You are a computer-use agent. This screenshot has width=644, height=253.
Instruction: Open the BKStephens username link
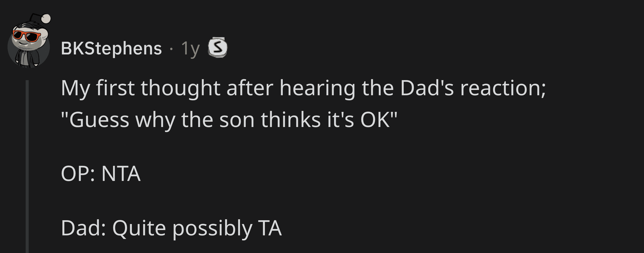111,48
